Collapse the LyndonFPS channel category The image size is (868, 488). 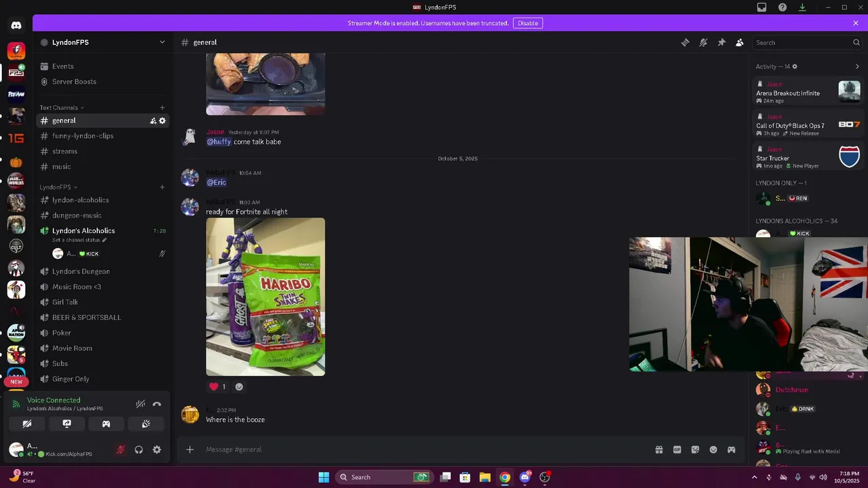(x=58, y=187)
